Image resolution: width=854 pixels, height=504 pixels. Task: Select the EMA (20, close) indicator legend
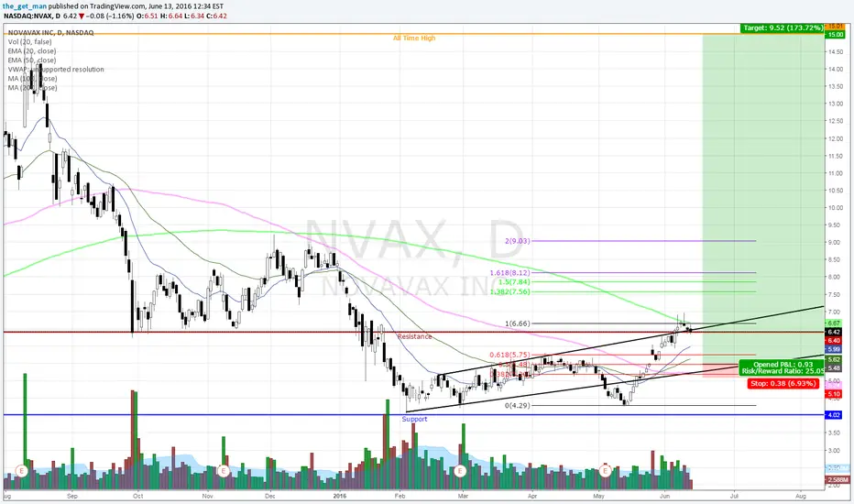point(31,51)
